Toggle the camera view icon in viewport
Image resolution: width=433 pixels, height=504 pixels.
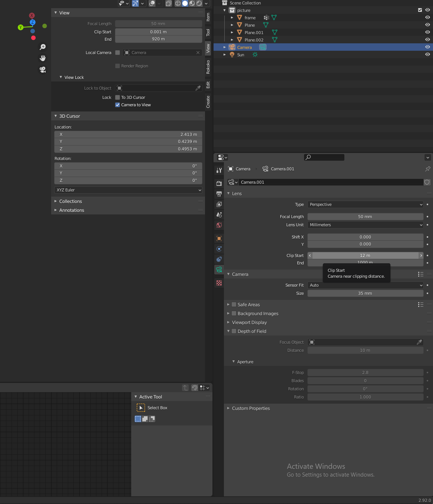pos(43,69)
